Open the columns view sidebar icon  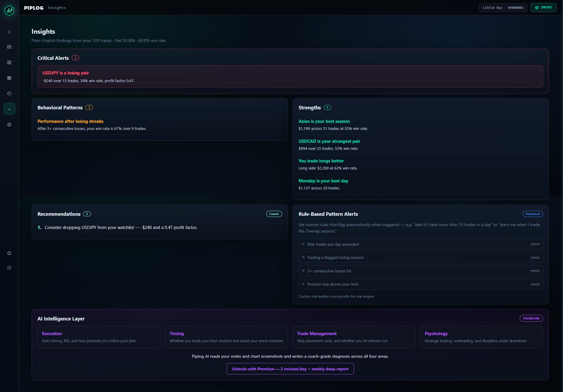tap(9, 62)
